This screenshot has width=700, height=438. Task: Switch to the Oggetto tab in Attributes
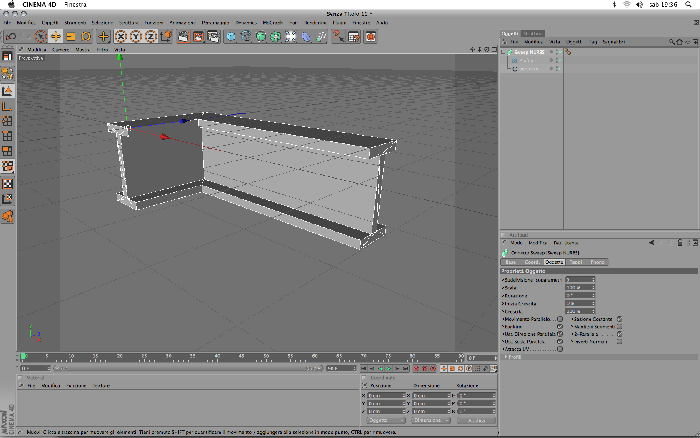pyautogui.click(x=554, y=262)
